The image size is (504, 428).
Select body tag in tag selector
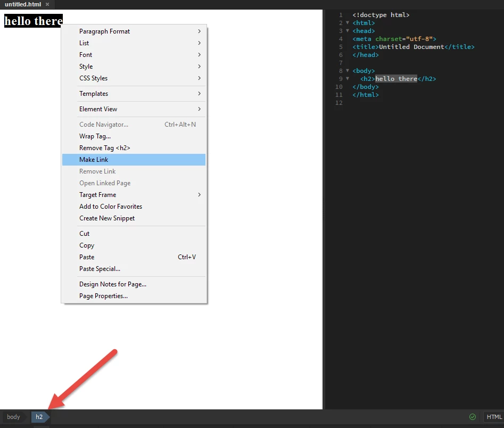[x=13, y=417]
